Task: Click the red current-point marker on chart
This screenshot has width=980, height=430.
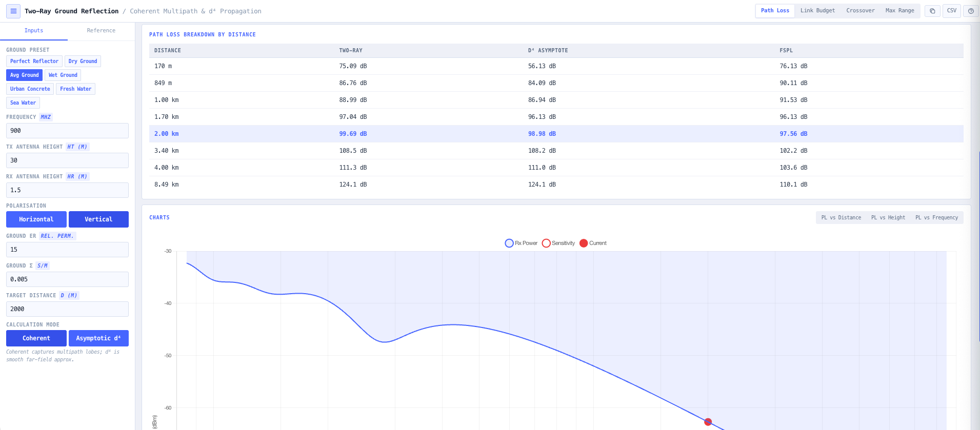Action: [x=708, y=422]
